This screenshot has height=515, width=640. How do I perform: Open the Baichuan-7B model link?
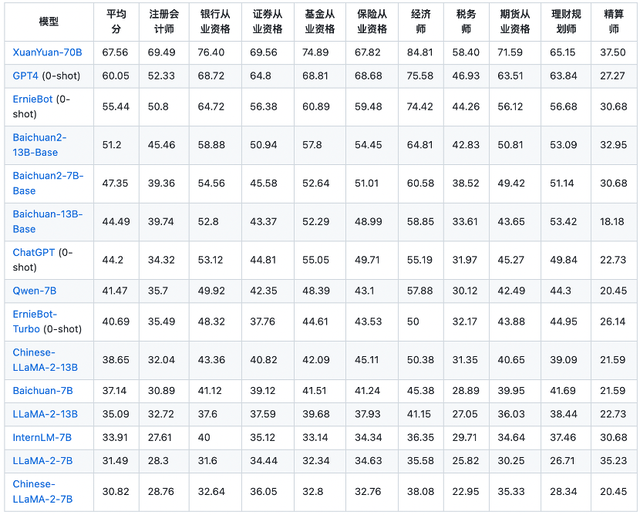tap(43, 390)
